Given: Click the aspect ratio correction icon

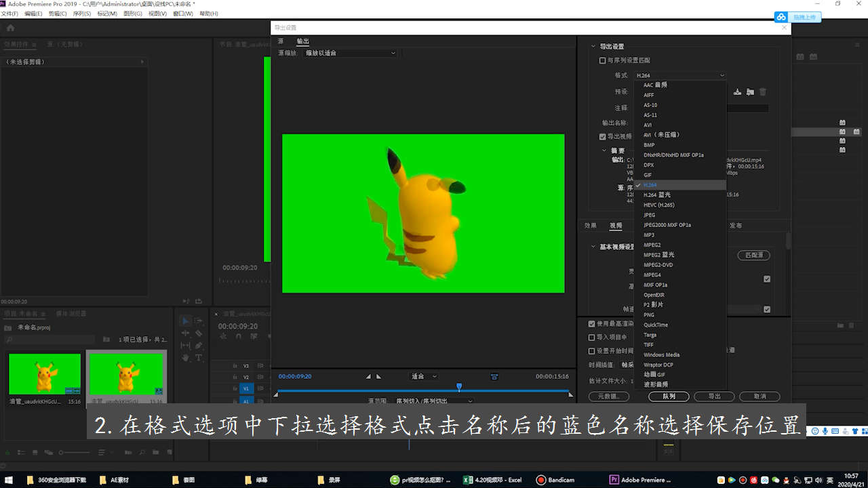Looking at the screenshot, I should click(494, 376).
